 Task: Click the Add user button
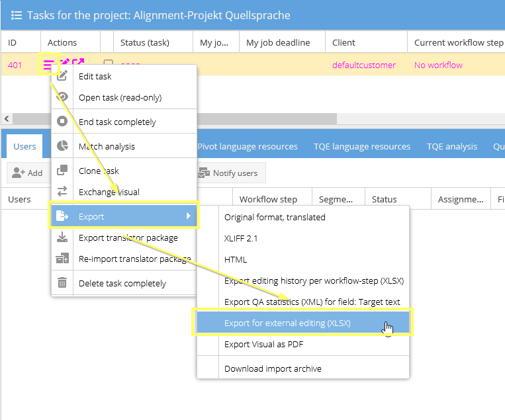28,173
